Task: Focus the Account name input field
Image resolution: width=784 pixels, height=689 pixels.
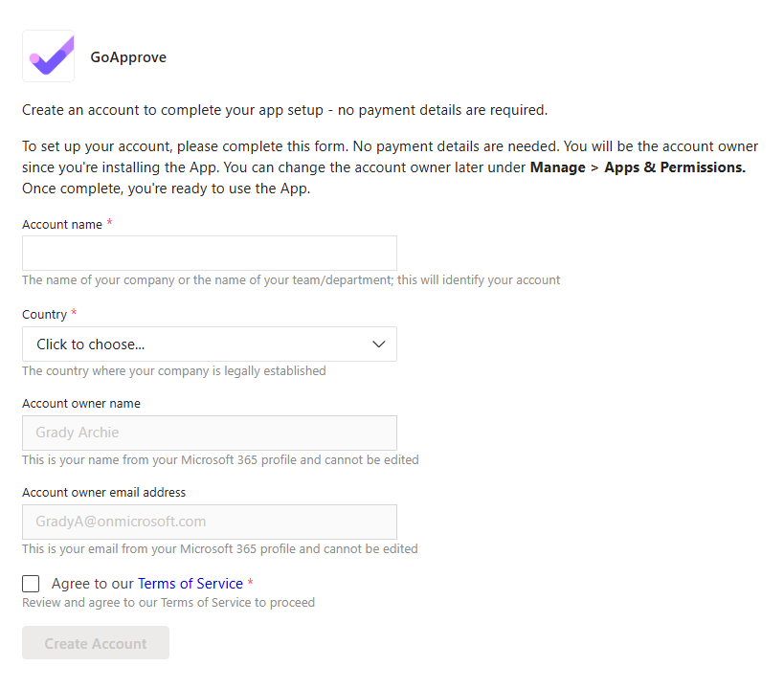Action: pos(209,254)
